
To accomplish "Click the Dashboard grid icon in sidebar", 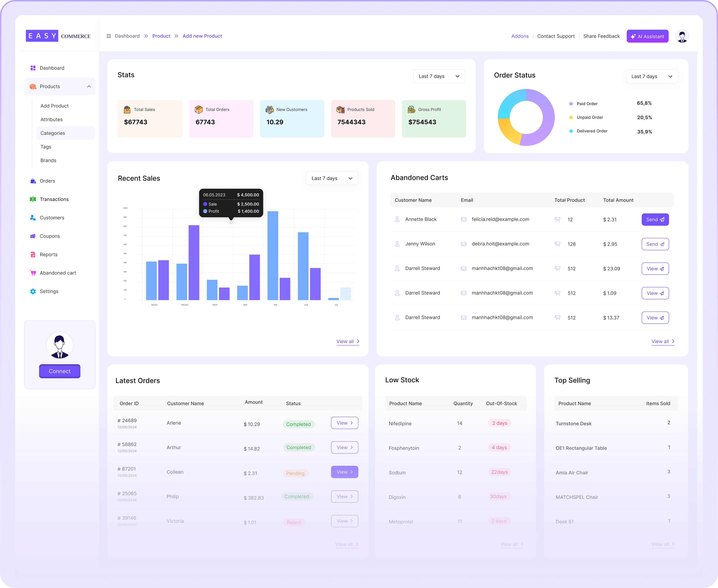I will coord(33,68).
